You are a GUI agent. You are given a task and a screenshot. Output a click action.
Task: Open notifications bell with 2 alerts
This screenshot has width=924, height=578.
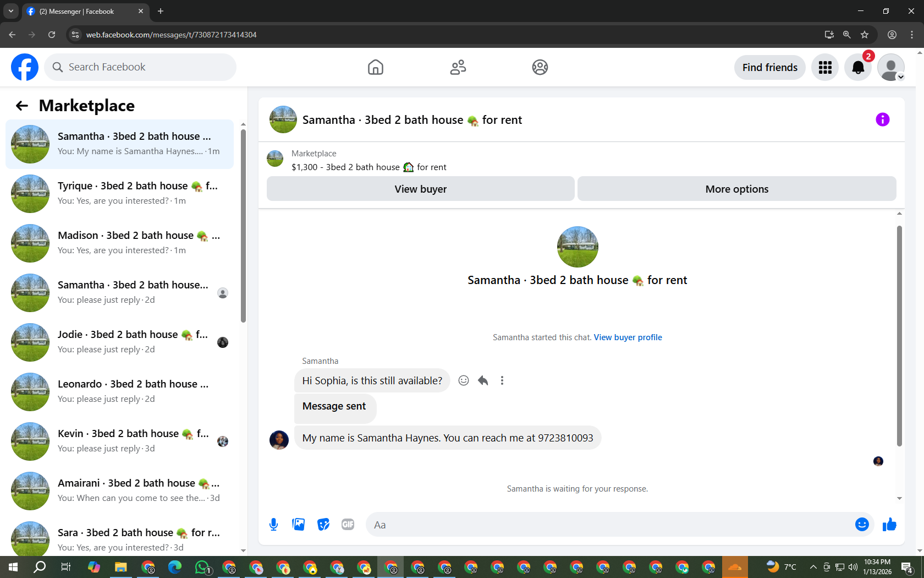[858, 67]
